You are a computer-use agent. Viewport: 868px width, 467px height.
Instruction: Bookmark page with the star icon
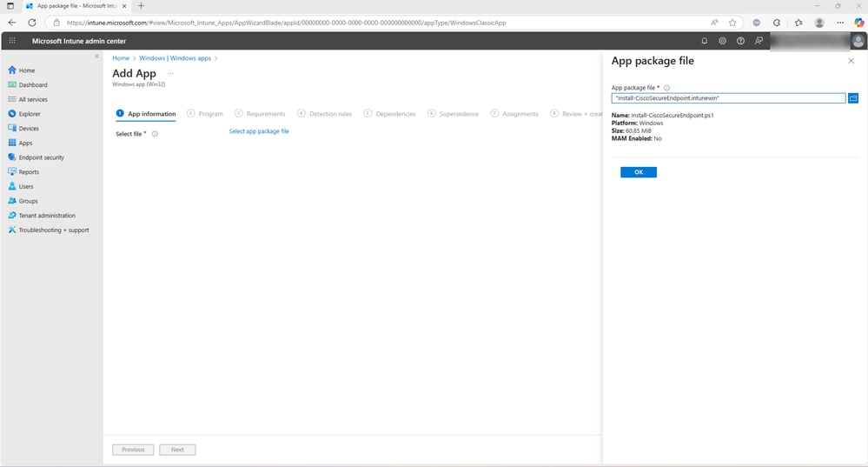point(732,23)
